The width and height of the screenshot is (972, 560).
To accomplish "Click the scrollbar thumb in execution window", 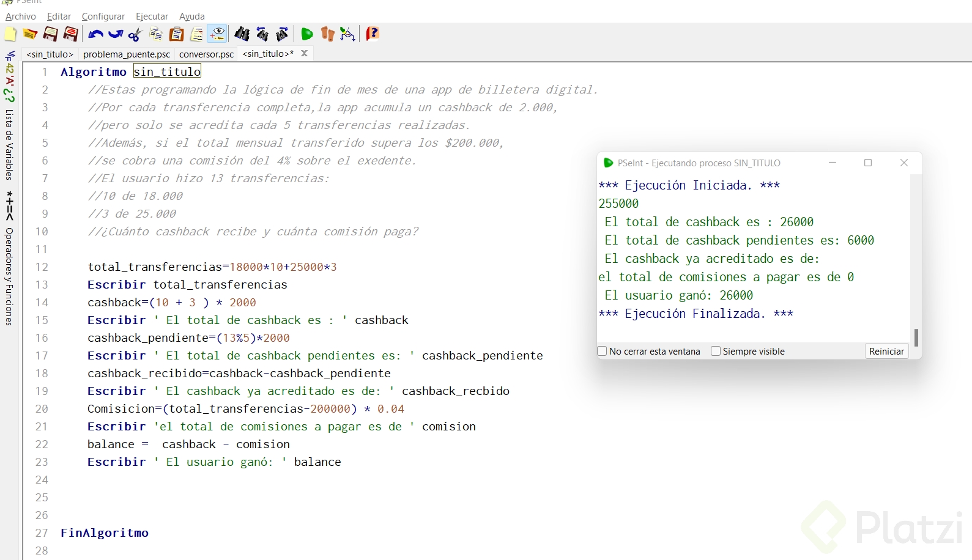I will click(x=916, y=337).
